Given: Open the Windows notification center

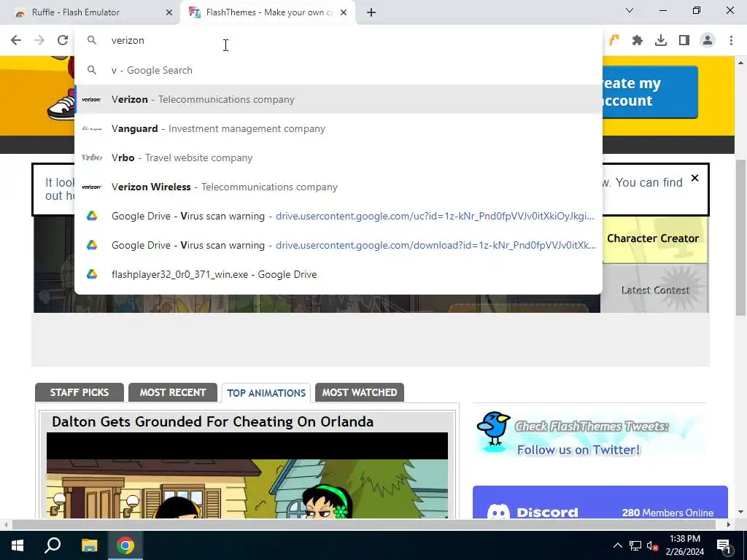Looking at the screenshot, I should (723, 545).
